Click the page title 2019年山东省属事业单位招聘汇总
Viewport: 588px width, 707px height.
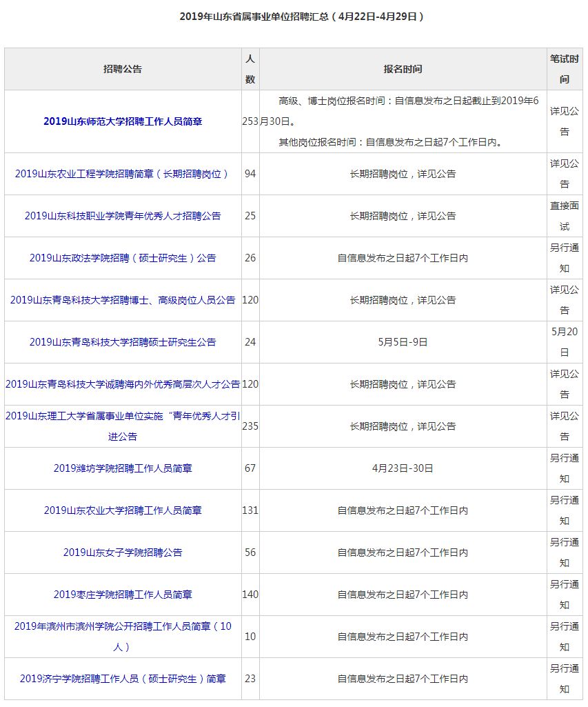point(301,17)
